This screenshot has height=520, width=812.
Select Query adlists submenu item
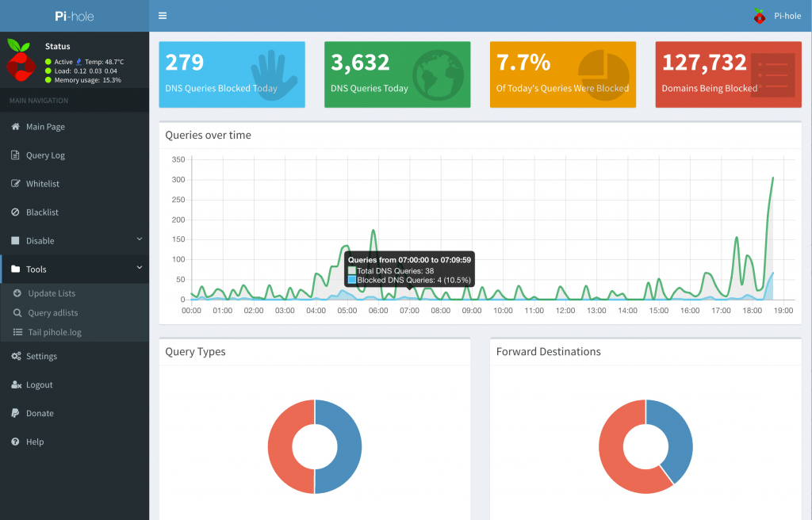[x=52, y=313]
